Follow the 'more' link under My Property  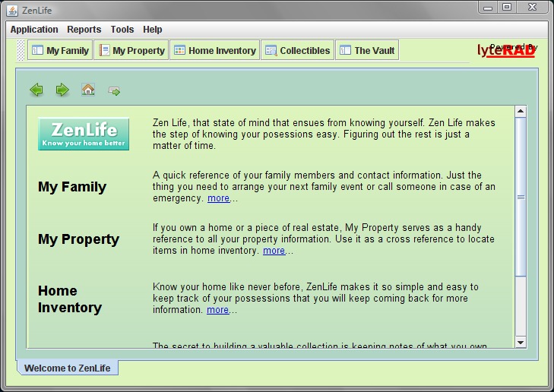(x=274, y=251)
